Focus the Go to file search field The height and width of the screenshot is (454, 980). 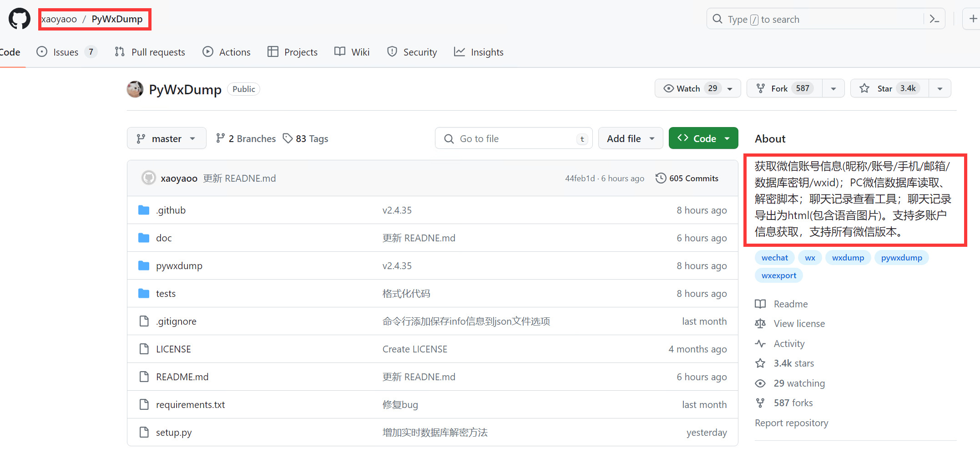(514, 138)
